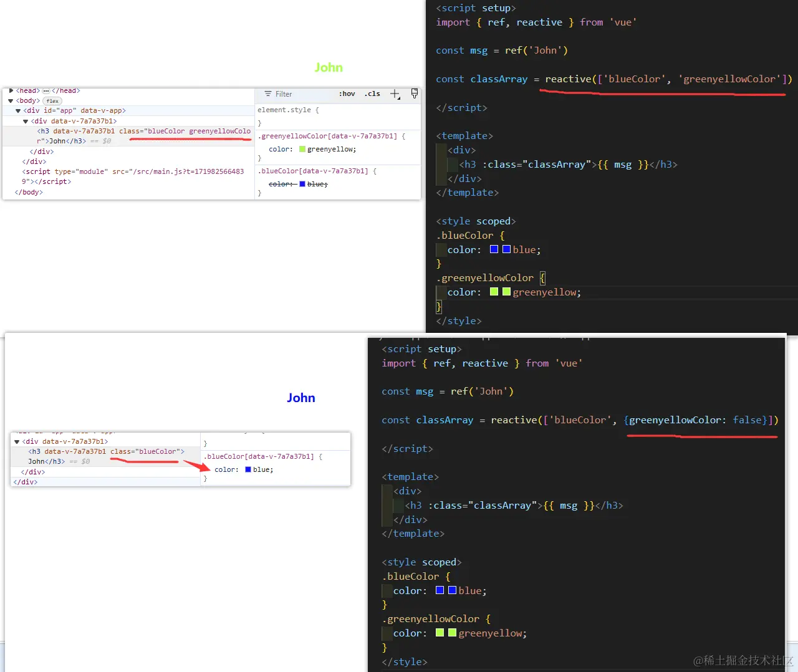Collapse the div id="app" node

(x=18, y=111)
